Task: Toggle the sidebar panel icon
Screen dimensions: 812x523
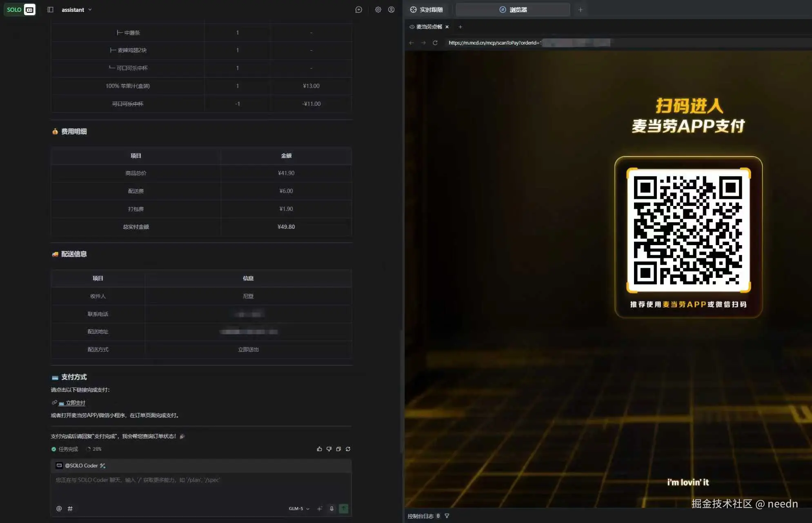Action: pos(50,9)
